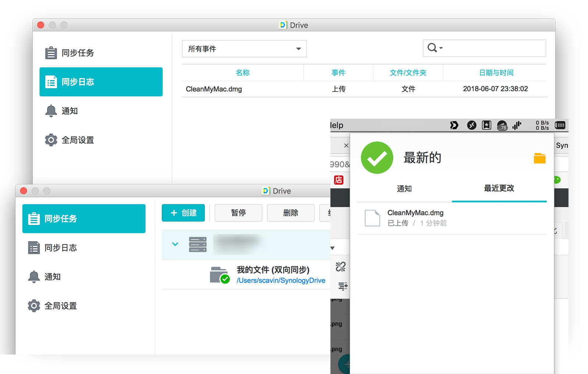Click the CleanMyMac.dmg entry in popup

point(452,218)
